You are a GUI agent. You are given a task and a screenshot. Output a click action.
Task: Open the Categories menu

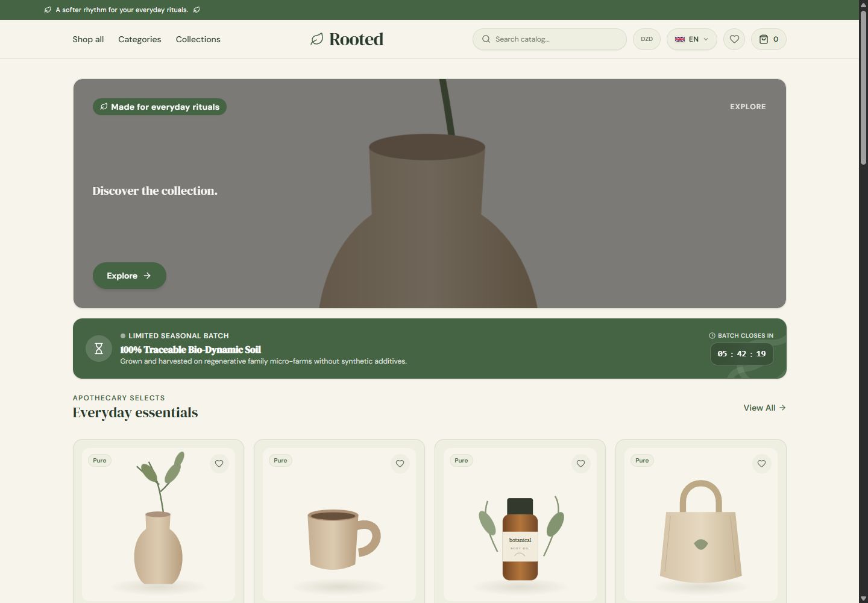tap(140, 39)
